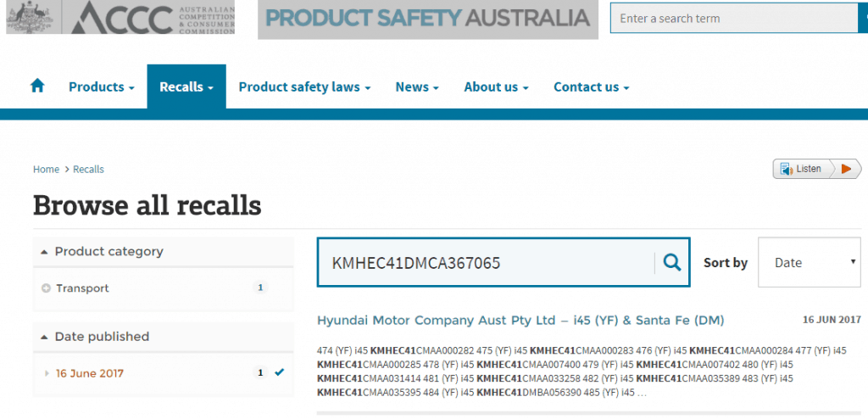
Task: Click the orange play arrow next to Listen
Action: (x=847, y=169)
